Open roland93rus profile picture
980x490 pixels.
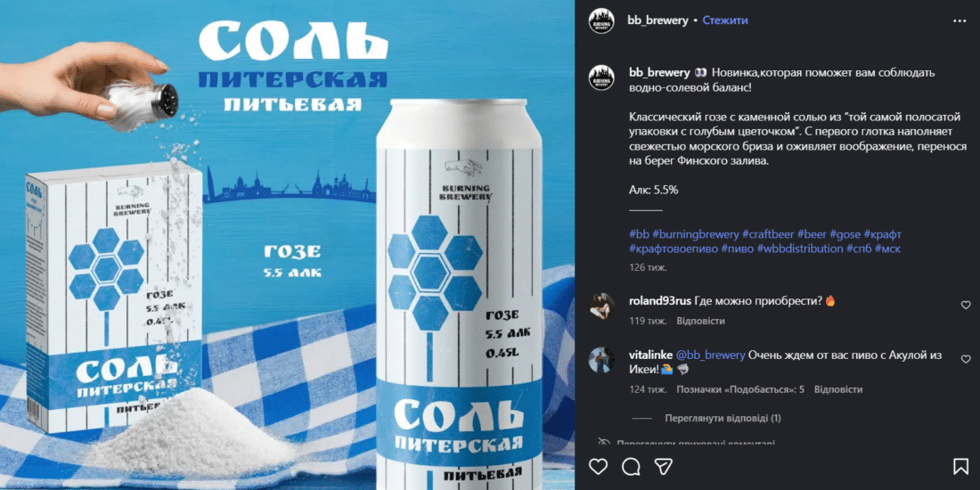(x=601, y=306)
